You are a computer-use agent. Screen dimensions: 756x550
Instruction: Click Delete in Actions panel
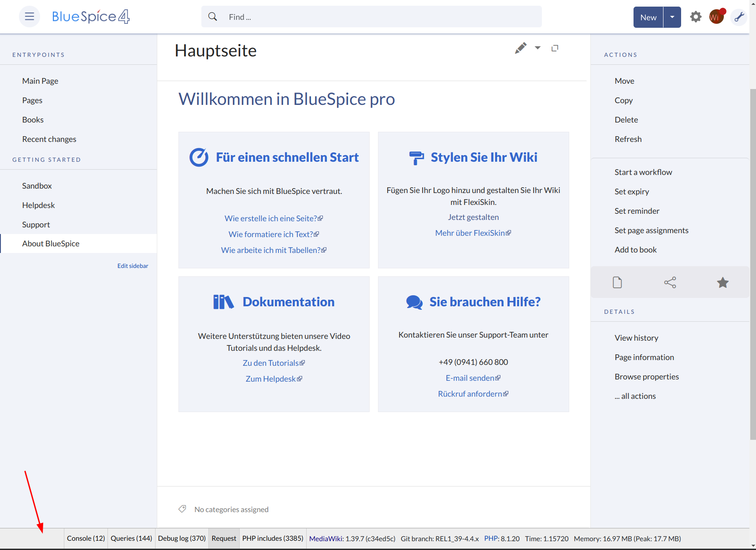point(626,120)
